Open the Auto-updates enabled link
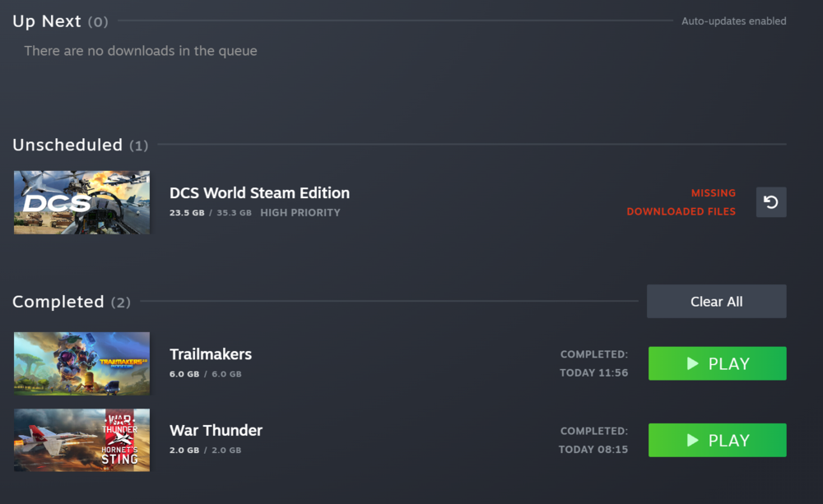This screenshot has height=504, width=823. coord(733,21)
